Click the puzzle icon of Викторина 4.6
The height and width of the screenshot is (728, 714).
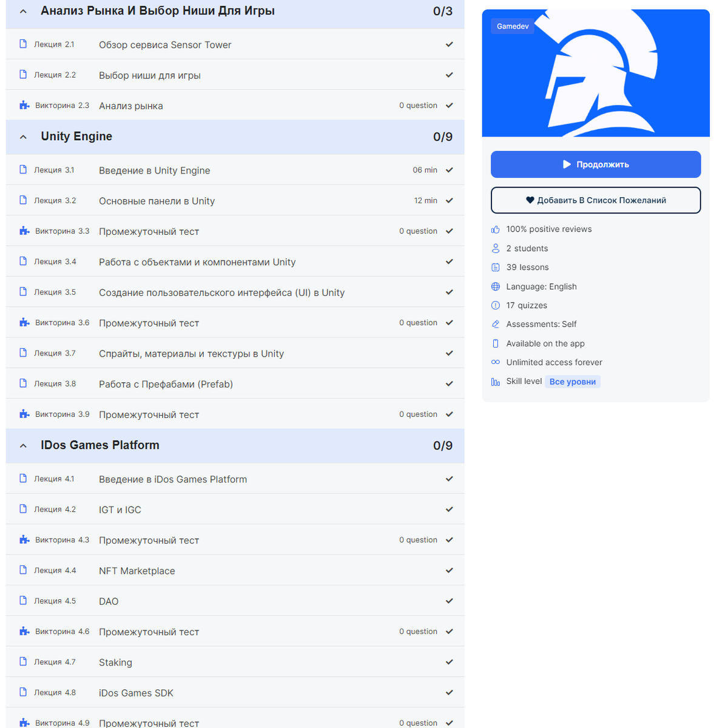[x=24, y=631]
